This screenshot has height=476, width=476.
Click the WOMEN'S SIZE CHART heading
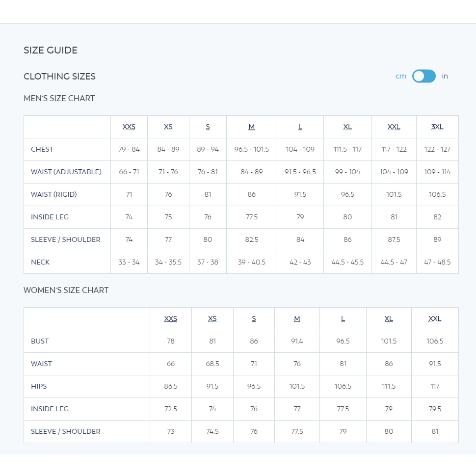66,290
